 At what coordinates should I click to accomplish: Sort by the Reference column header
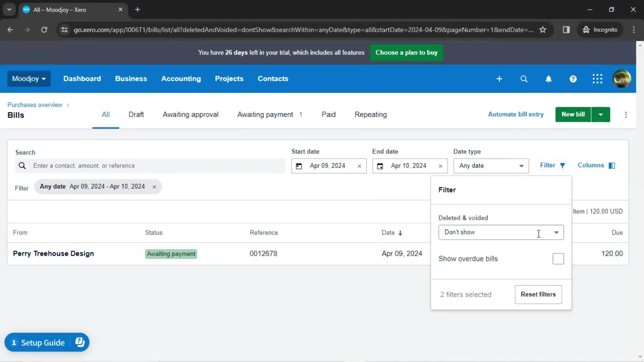click(x=264, y=233)
